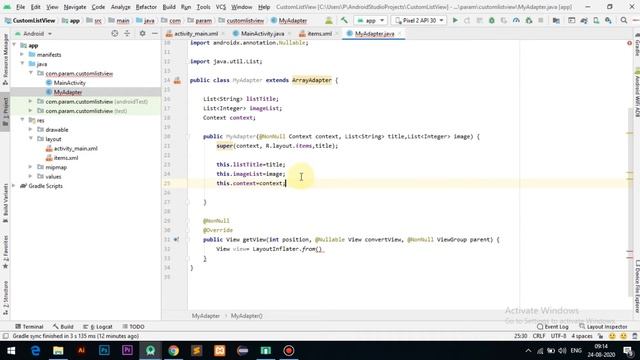Viewport: 640px width, 360px height.
Task: Start debugging with the green bug icon
Action: tap(491, 20)
